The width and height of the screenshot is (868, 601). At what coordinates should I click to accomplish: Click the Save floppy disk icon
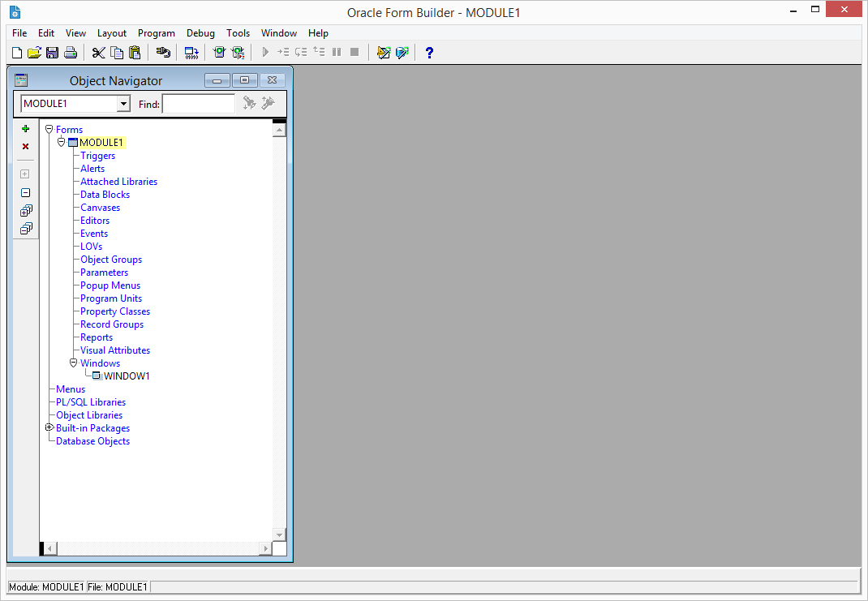(x=53, y=53)
